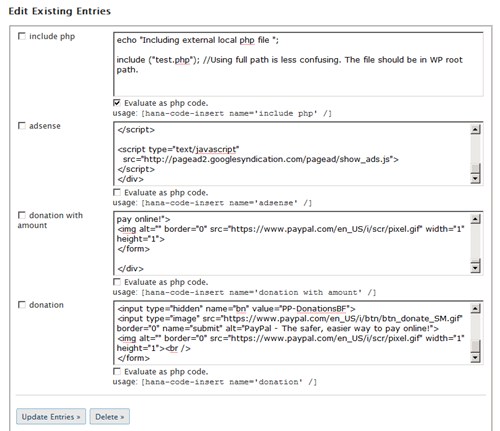Screen dimensions: 500x431
Task: Enable 'Evaluate as php code' for adsense
Action: pos(117,192)
